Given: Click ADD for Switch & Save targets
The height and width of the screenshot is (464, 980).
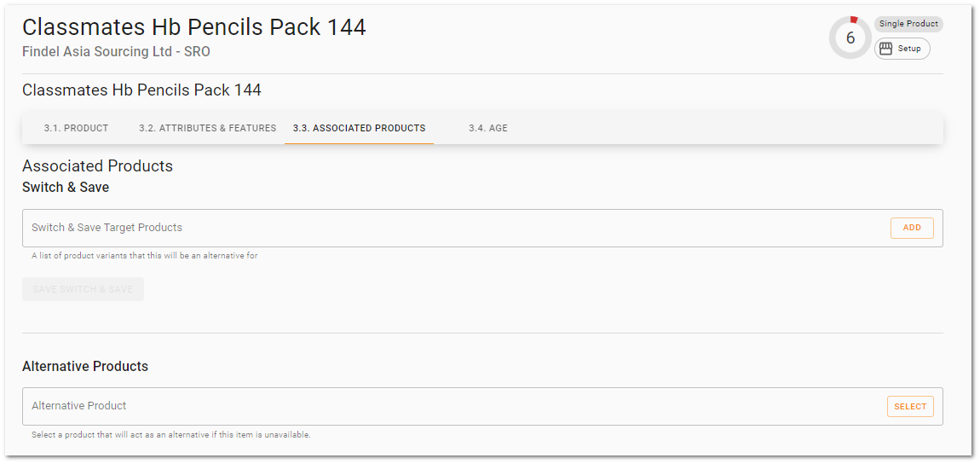Looking at the screenshot, I should click(912, 229).
